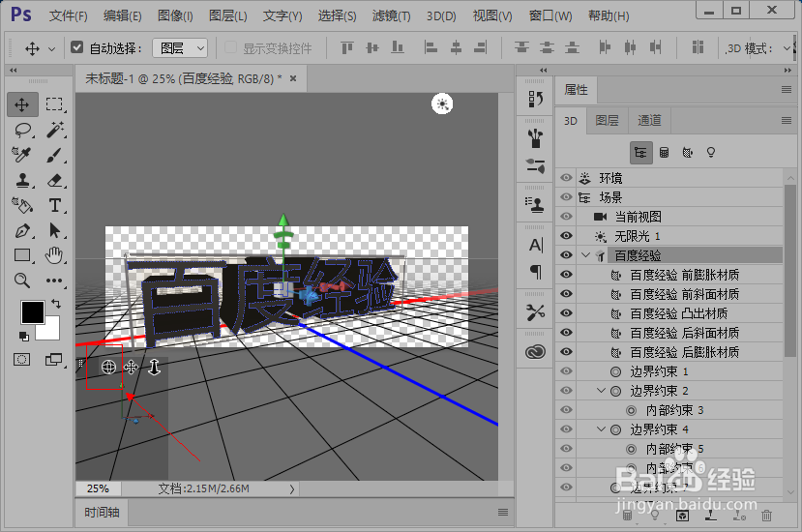Open the Properties panel flyout menu

tap(787, 90)
